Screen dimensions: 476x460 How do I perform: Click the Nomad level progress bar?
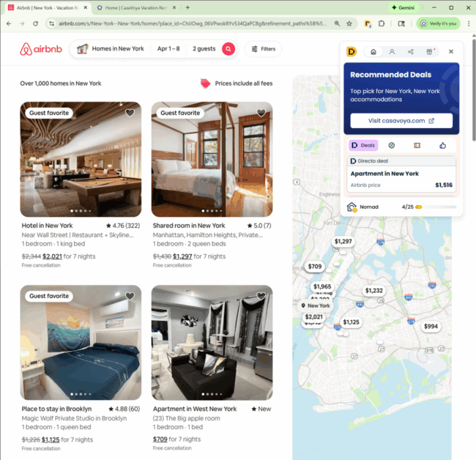[436, 207]
